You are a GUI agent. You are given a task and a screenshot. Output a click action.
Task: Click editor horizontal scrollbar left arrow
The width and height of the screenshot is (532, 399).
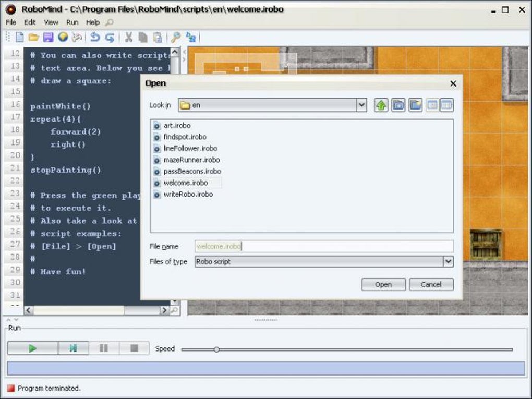coord(29,310)
